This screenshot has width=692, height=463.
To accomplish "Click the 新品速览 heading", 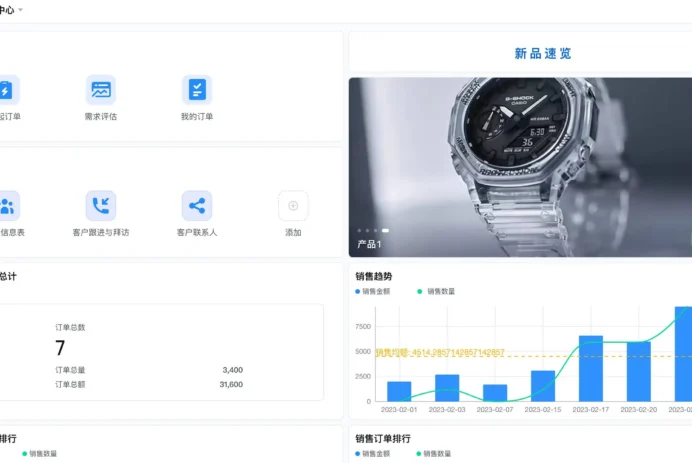I will pyautogui.click(x=543, y=53).
